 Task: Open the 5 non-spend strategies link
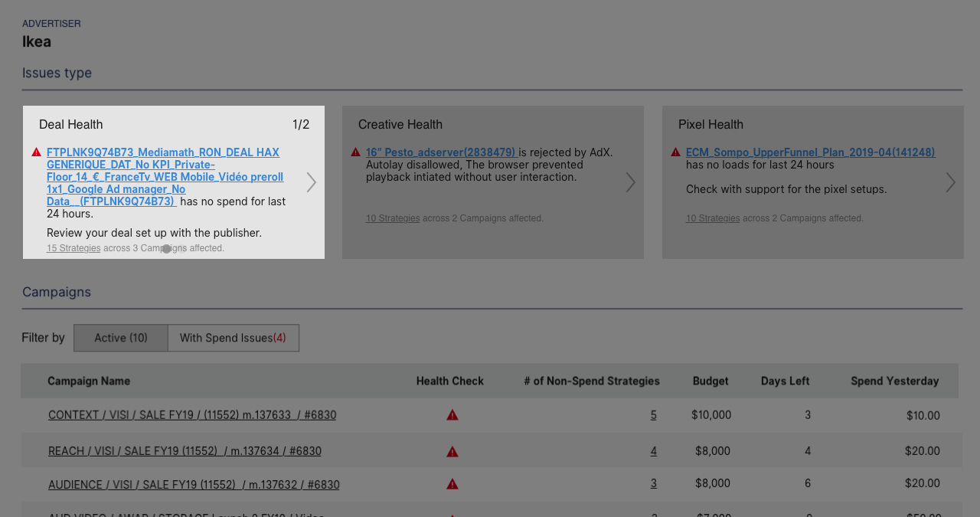pyautogui.click(x=654, y=415)
